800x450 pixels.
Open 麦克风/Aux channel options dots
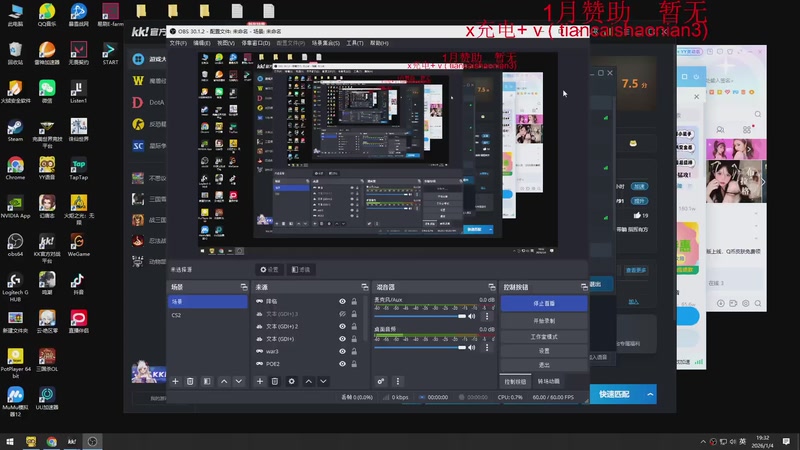(487, 316)
